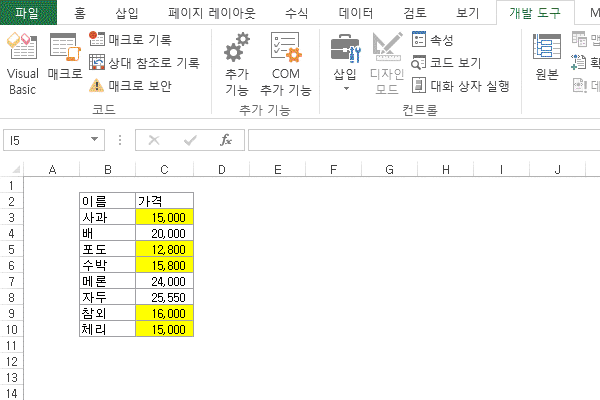Screen dimensions: 600x400
Task: Select the 25,550 price cell
Action: pyautogui.click(x=165, y=297)
